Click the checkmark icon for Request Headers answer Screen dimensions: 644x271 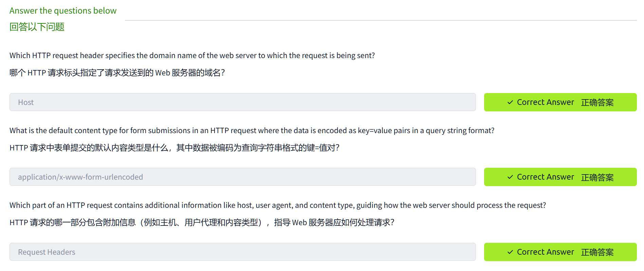510,252
